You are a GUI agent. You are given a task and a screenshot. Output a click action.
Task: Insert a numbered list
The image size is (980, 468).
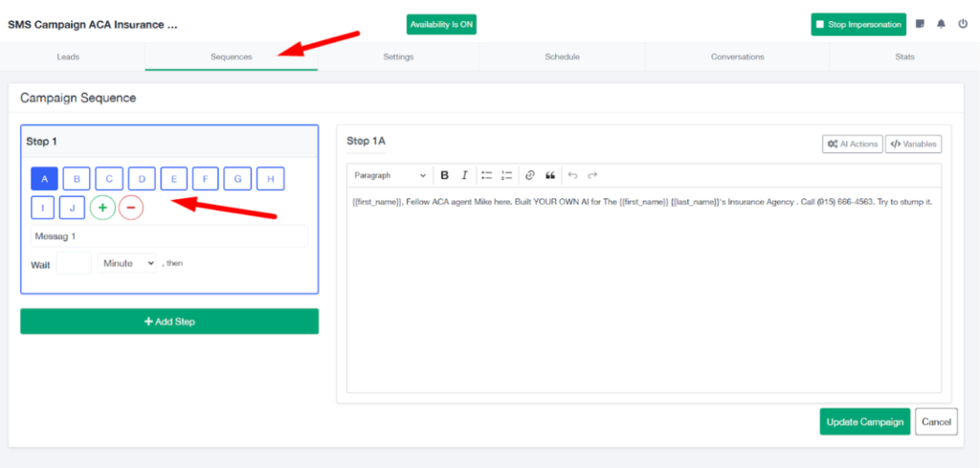[507, 175]
